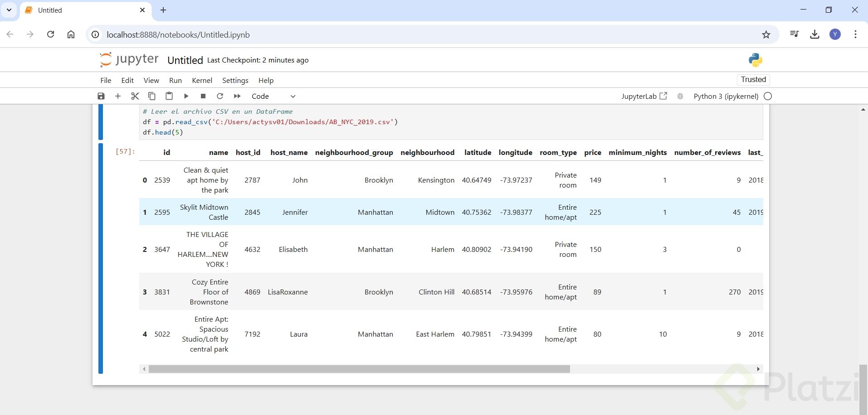
Task: Interrupt the kernel with stop icon
Action: coord(203,96)
